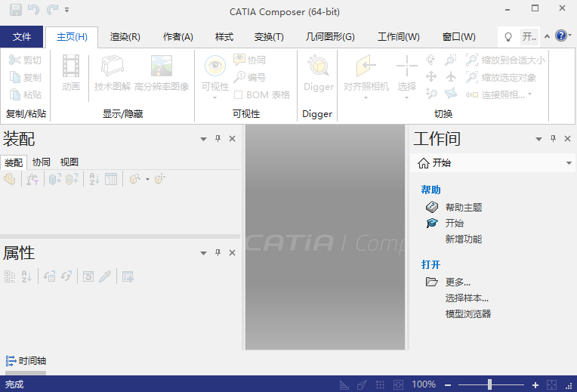Switch to the 作者(A) ribbon tab
This screenshot has height=392, width=577.
tap(178, 37)
